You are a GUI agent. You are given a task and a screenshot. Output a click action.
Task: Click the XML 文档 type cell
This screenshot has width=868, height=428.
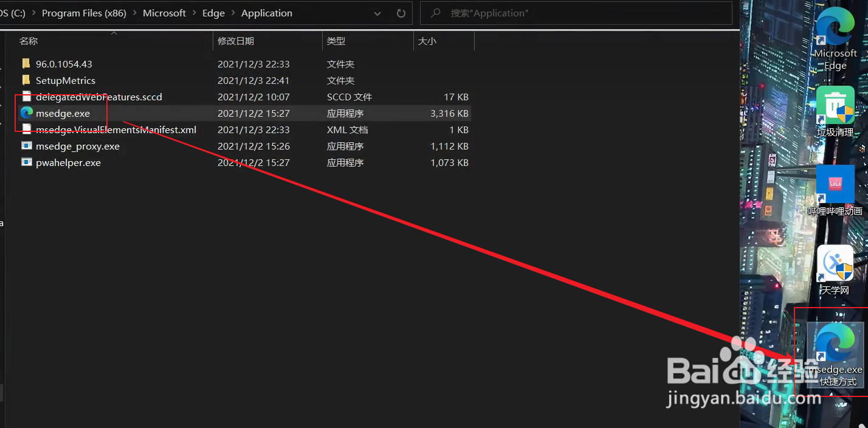[347, 129]
